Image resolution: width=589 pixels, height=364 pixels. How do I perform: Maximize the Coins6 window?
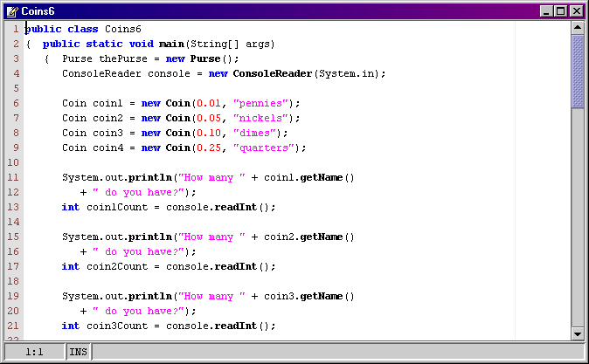560,11
